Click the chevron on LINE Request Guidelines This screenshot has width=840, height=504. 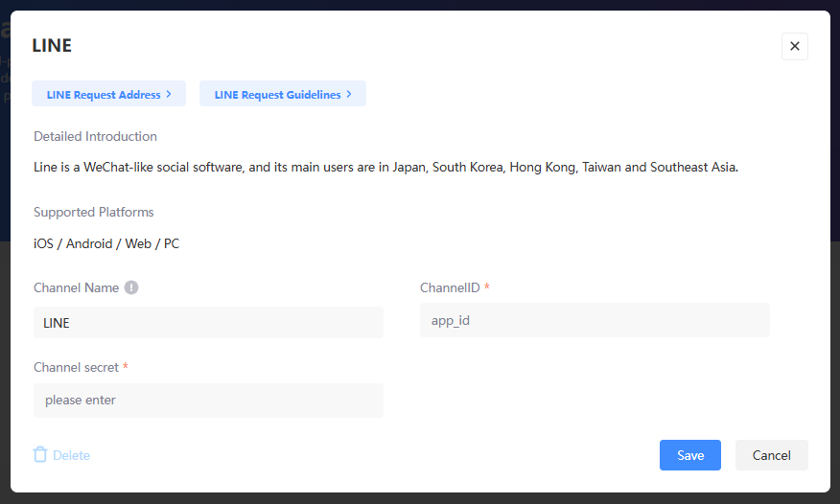pyautogui.click(x=349, y=94)
